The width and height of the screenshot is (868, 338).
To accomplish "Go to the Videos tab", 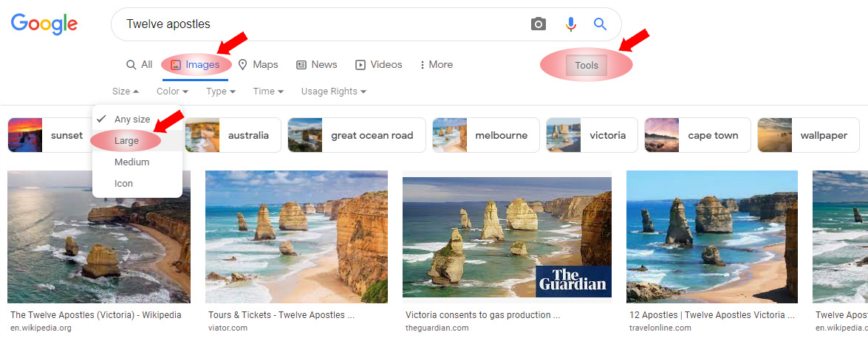I will pyautogui.click(x=378, y=65).
